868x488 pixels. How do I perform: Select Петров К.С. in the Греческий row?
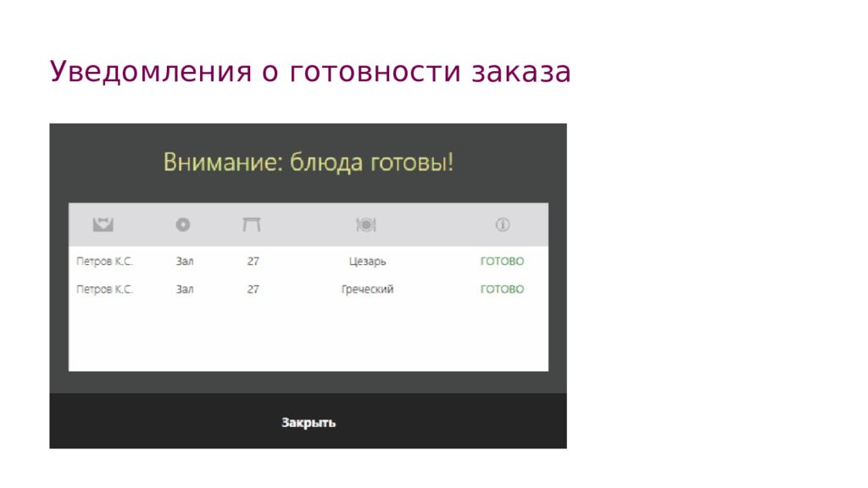click(104, 289)
